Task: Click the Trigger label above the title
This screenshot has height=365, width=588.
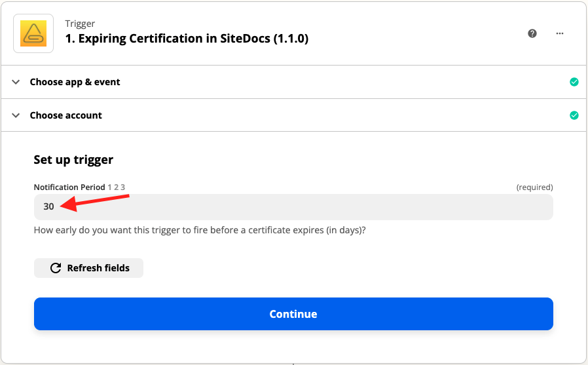Action: point(80,24)
